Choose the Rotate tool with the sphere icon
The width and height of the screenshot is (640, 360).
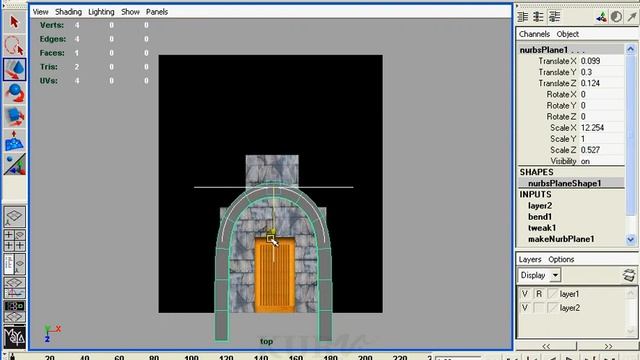14,93
